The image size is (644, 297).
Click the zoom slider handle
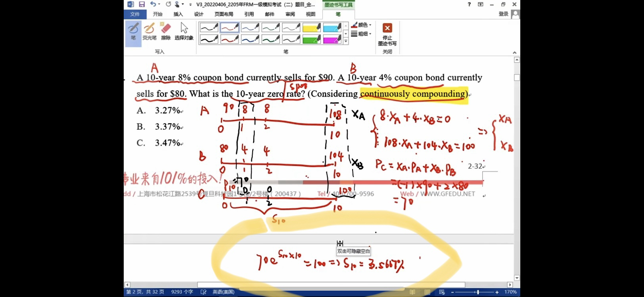478,292
